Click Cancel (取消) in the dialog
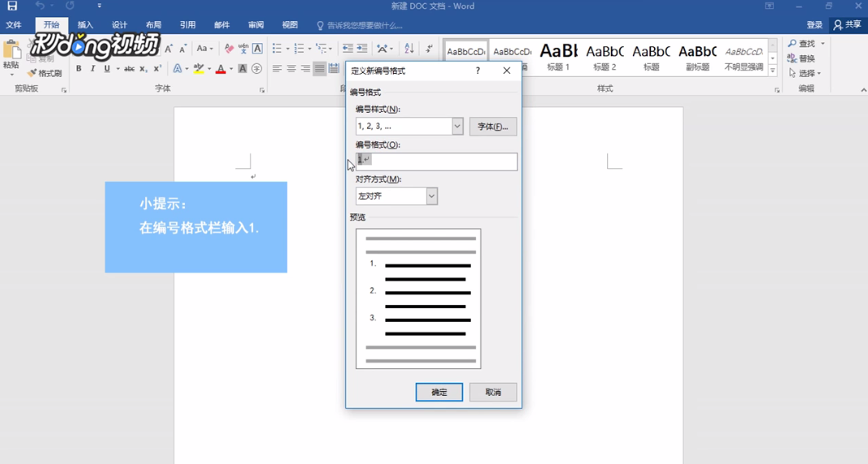The height and width of the screenshot is (464, 868). click(x=493, y=392)
